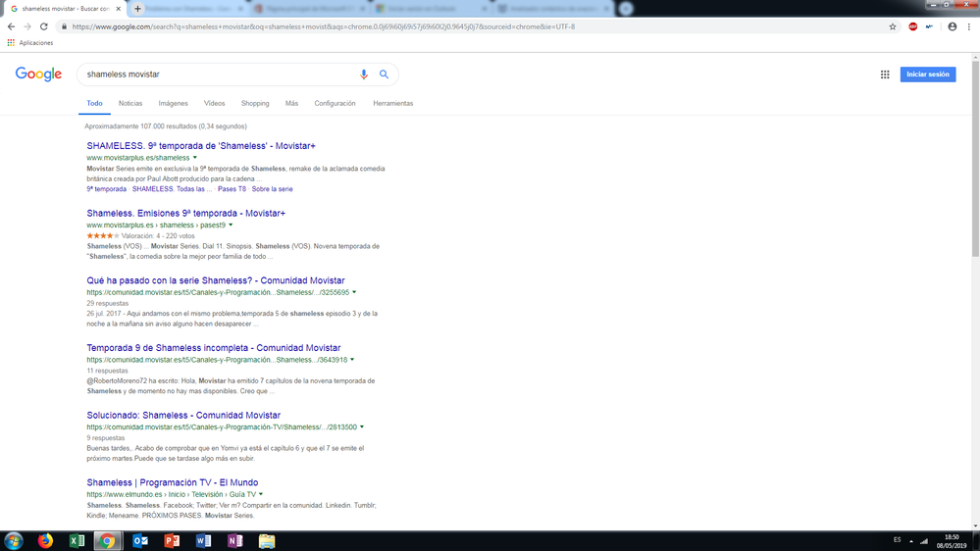Click the voice search microphone icon

click(x=364, y=75)
